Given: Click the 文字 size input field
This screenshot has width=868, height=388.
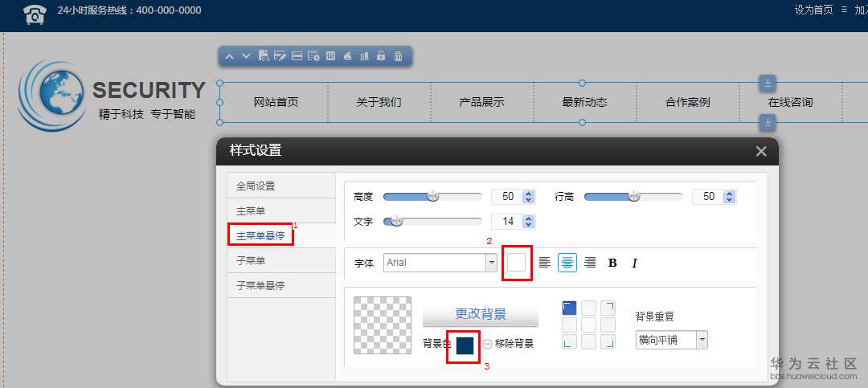Looking at the screenshot, I should tap(508, 222).
